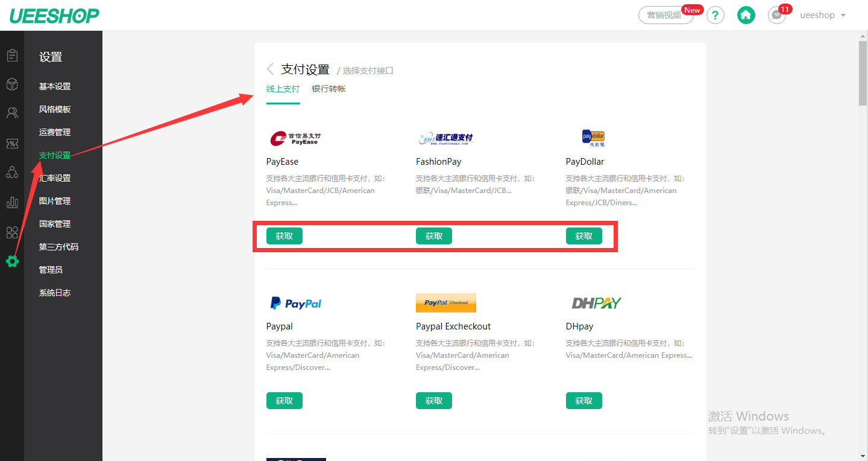This screenshot has width=868, height=461.
Task: Open 国家管理 in settings menu
Action: pyautogui.click(x=55, y=224)
